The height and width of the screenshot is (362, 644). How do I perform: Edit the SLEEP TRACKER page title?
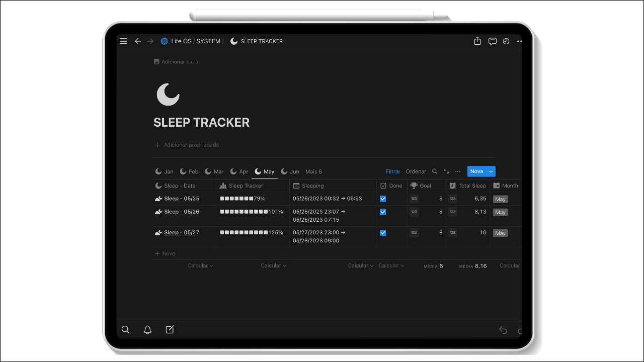pyautogui.click(x=201, y=122)
